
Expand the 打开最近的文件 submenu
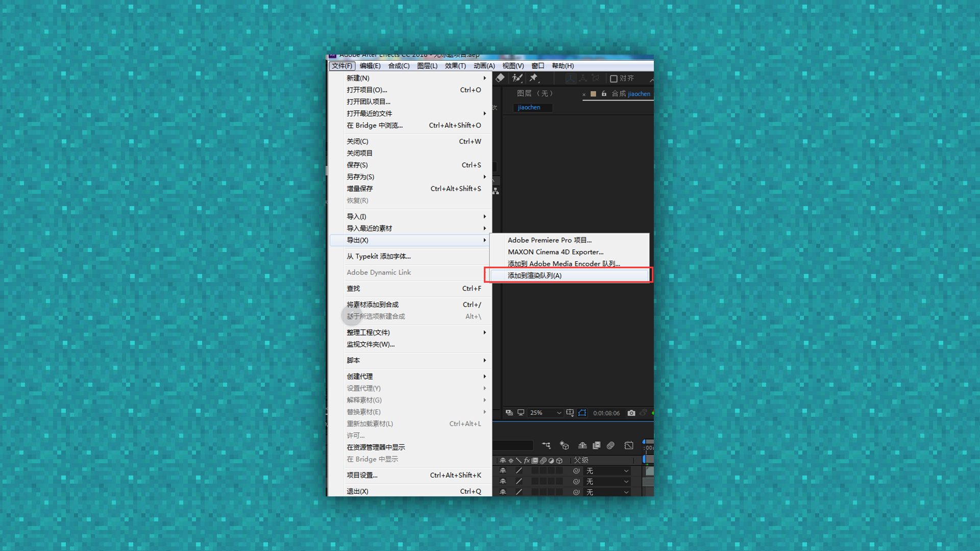[411, 113]
